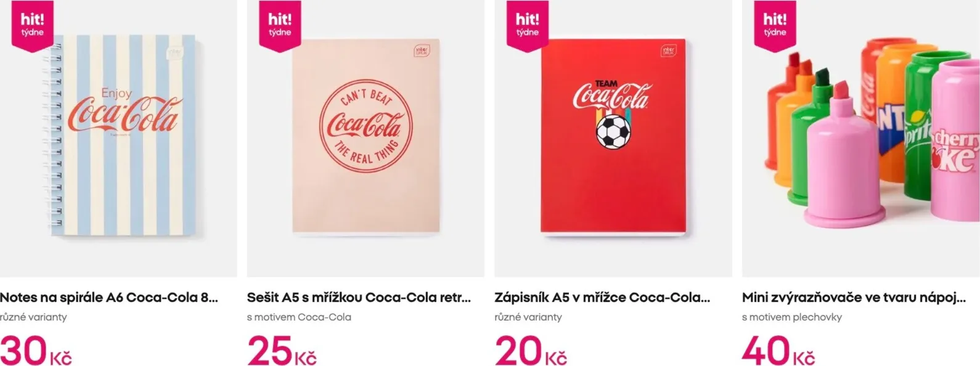Click the 20 Kč price
Screen dimensions: 980x366
pyautogui.click(x=531, y=351)
